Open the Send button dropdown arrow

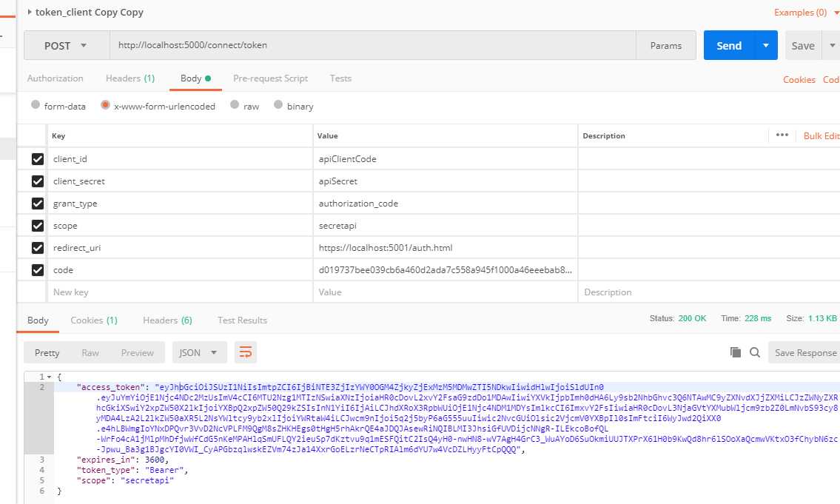[766, 46]
